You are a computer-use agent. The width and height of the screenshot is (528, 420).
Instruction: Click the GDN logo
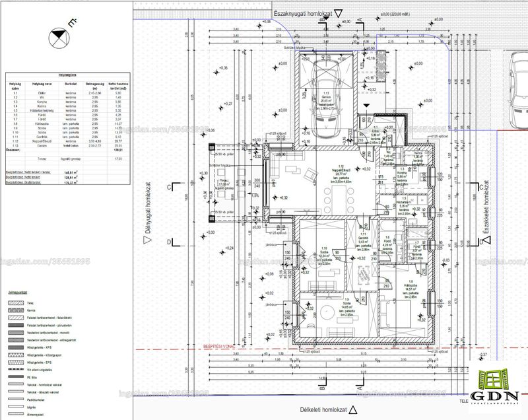point(494,385)
